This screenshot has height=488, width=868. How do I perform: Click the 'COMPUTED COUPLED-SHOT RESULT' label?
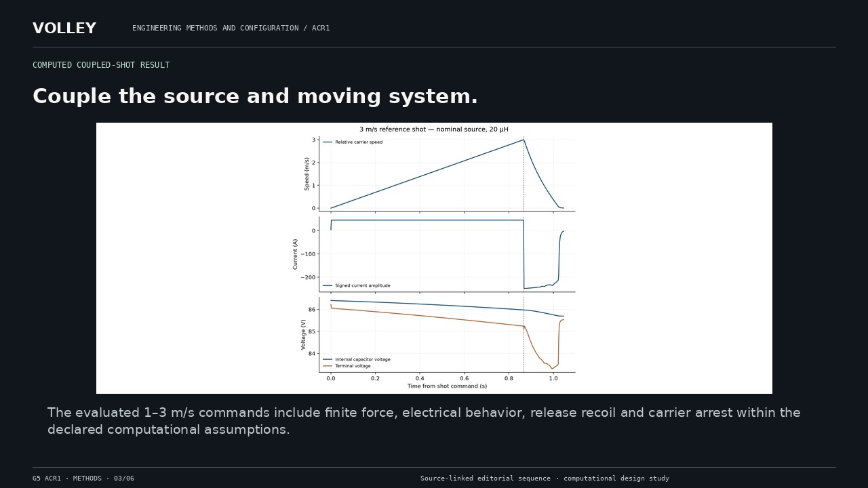pyautogui.click(x=101, y=65)
